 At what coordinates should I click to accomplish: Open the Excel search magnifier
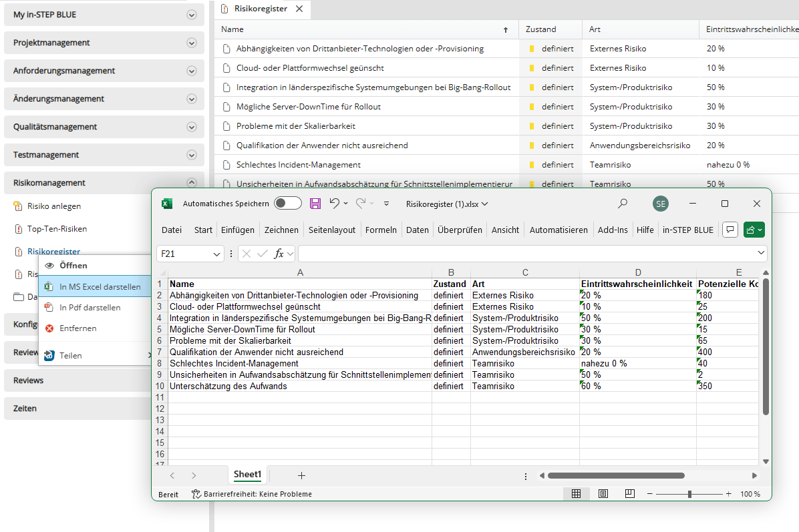click(x=623, y=204)
